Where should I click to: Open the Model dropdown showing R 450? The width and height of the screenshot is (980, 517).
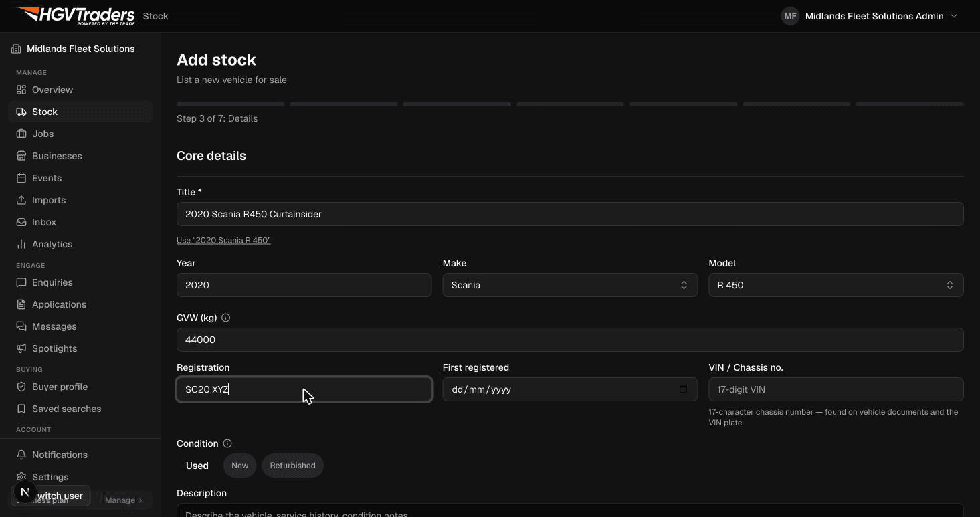pos(836,285)
